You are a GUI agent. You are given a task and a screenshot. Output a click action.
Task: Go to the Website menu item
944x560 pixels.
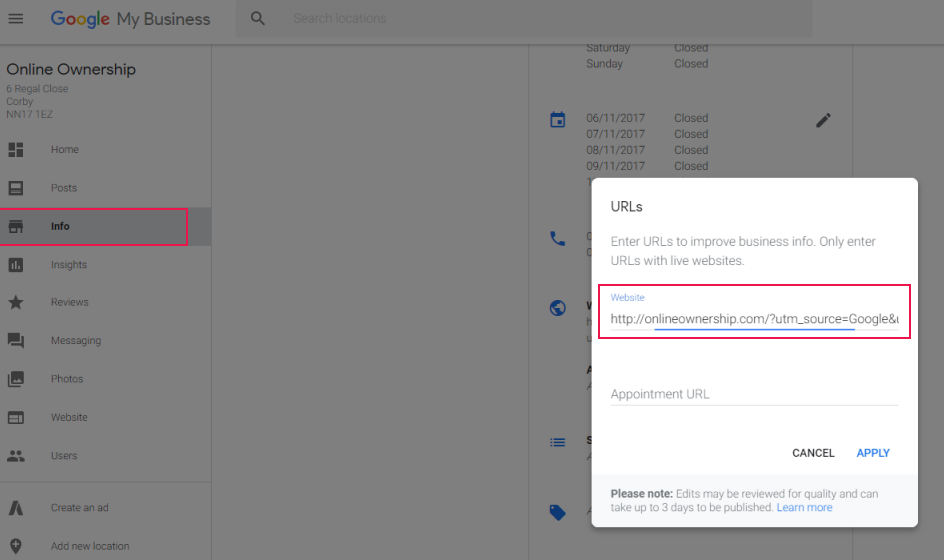(69, 417)
